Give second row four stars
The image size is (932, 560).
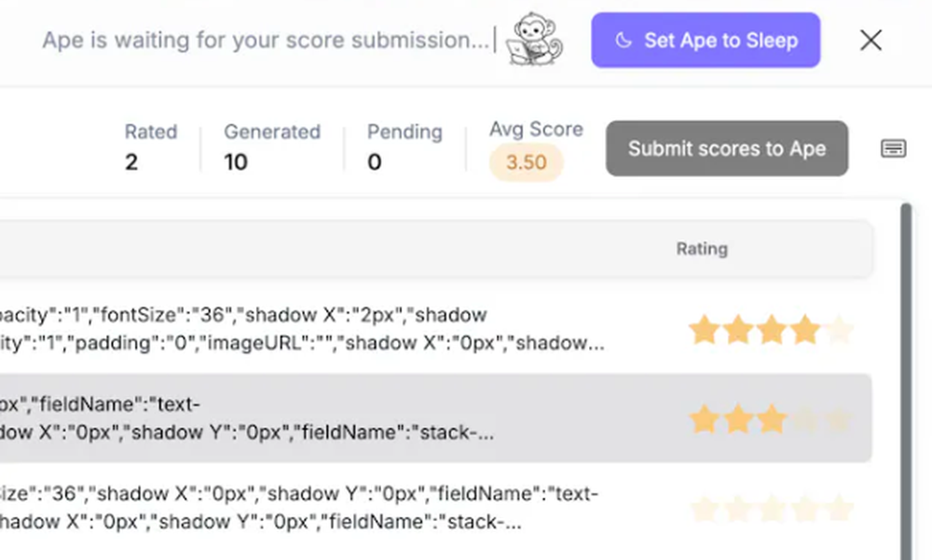coord(805,418)
